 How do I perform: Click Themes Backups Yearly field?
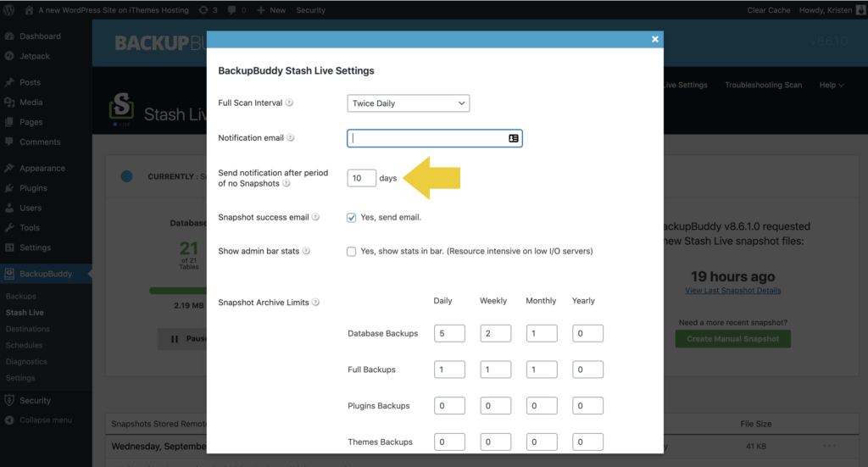pyautogui.click(x=588, y=442)
